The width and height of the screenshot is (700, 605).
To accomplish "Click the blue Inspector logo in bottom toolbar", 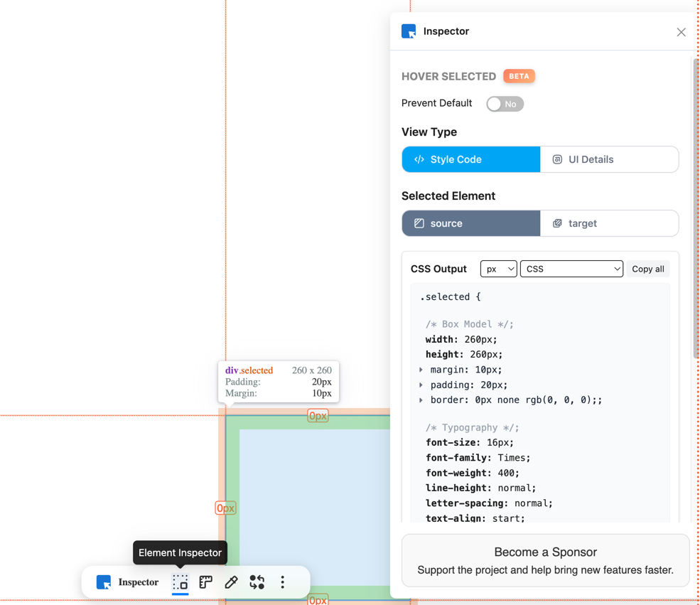I will pyautogui.click(x=104, y=582).
